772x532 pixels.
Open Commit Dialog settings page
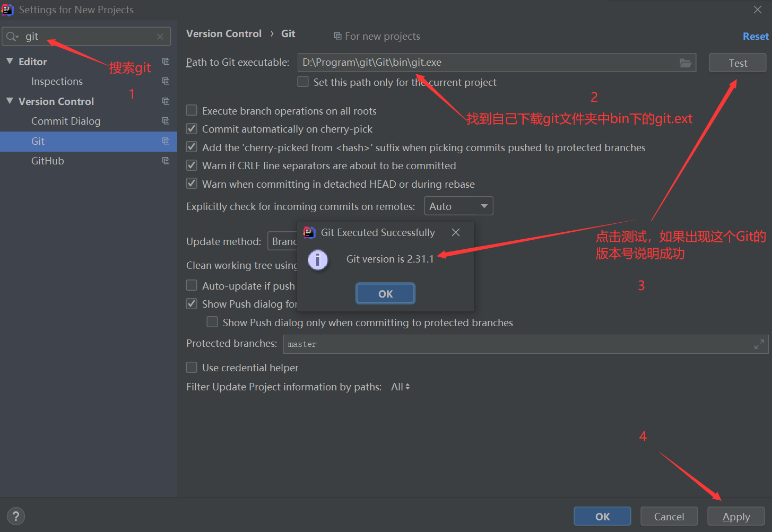(x=66, y=121)
